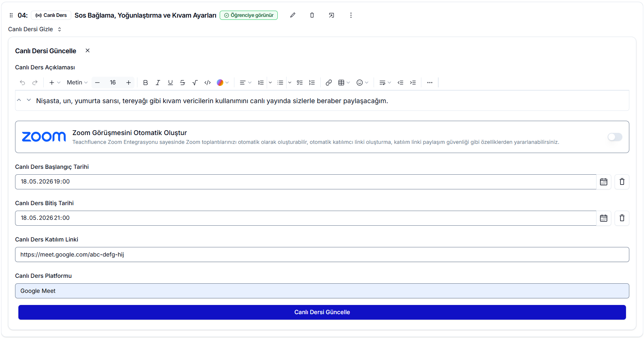Screen dimensions: 644x338
Task: Click the Zoom logo in integration card
Action: tap(44, 137)
